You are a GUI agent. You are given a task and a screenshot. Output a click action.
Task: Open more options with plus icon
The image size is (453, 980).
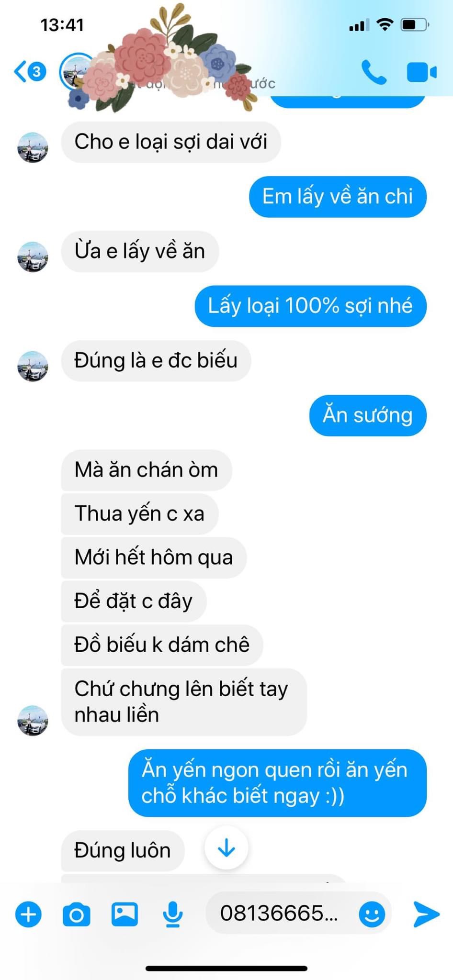coord(28,914)
